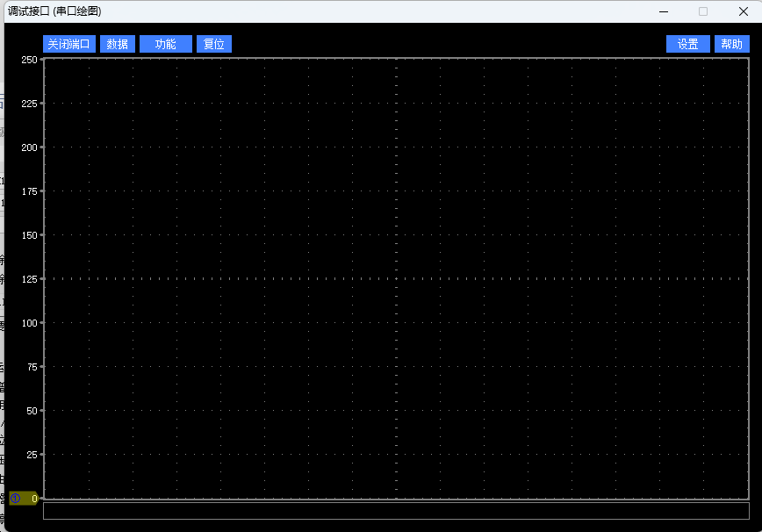The height and width of the screenshot is (532, 762).
Task: Click the 75 label on the Y axis
Action: [x=32, y=367]
